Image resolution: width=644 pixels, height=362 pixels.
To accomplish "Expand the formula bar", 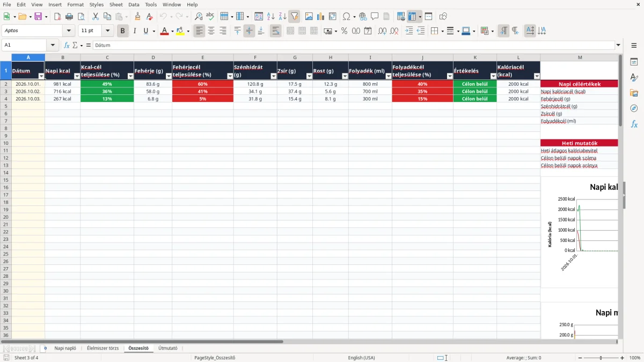I will click(619, 46).
